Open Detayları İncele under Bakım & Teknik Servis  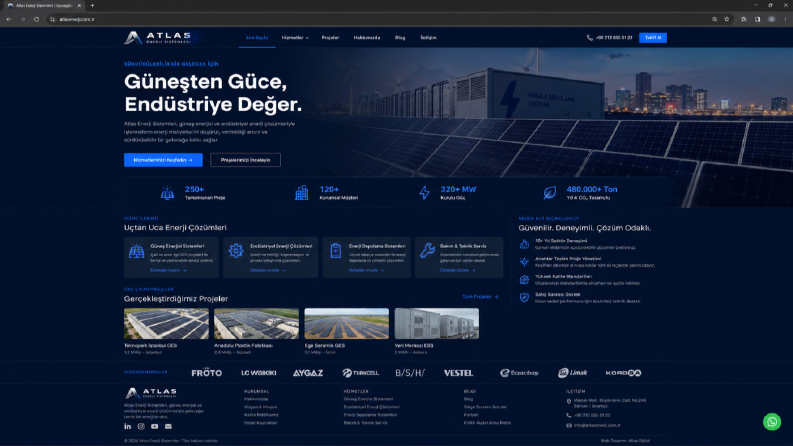pyautogui.click(x=457, y=271)
